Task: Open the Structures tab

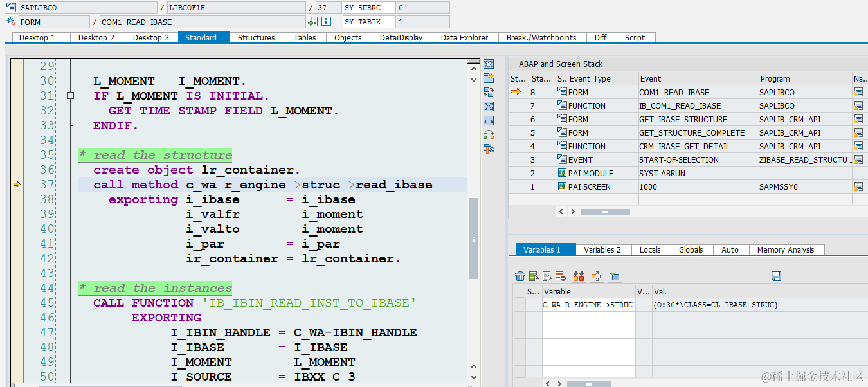Action: [256, 38]
